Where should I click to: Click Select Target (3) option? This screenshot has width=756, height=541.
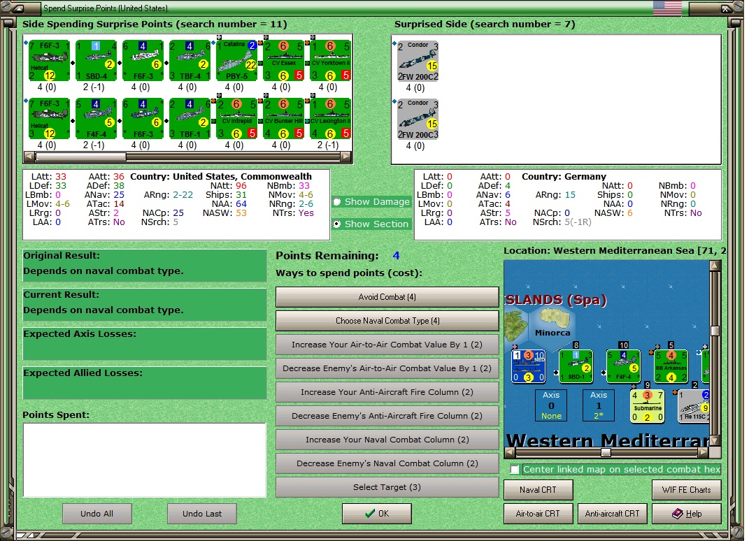pos(387,487)
